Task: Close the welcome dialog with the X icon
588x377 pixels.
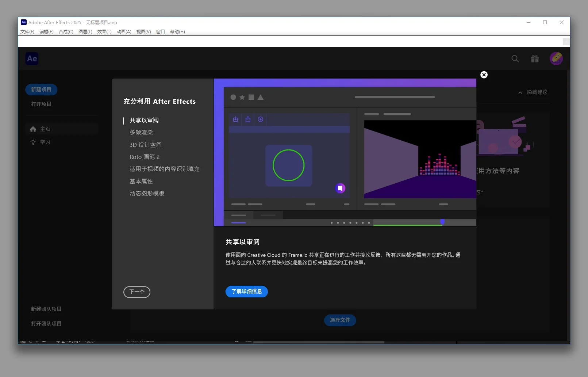Action: (x=484, y=75)
